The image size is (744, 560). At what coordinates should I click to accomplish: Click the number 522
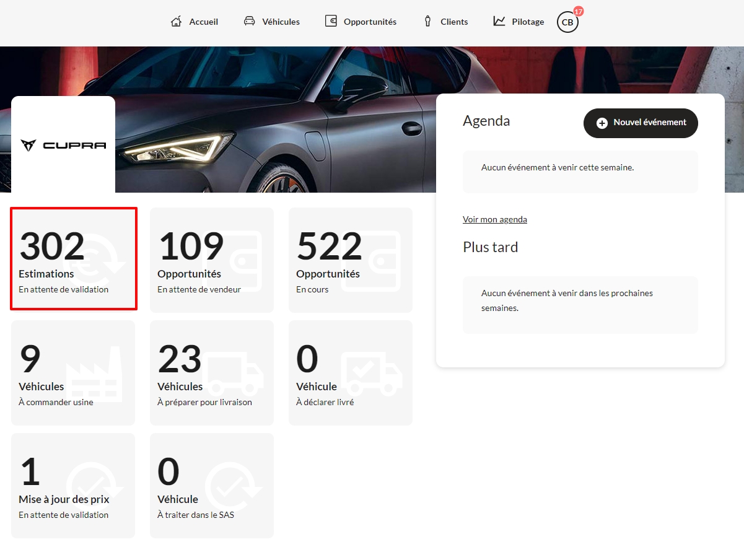[x=329, y=247]
